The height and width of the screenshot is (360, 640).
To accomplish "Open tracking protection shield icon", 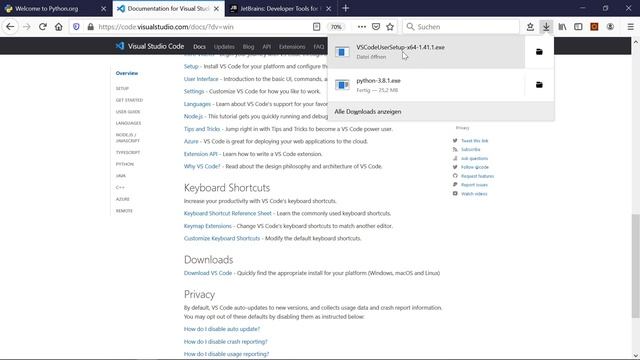I will coord(76,27).
